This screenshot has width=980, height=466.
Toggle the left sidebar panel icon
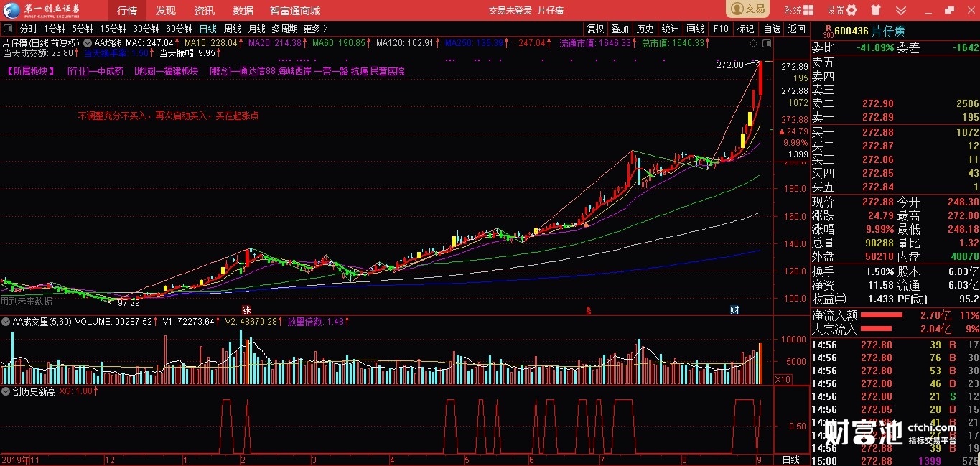coord(8,29)
